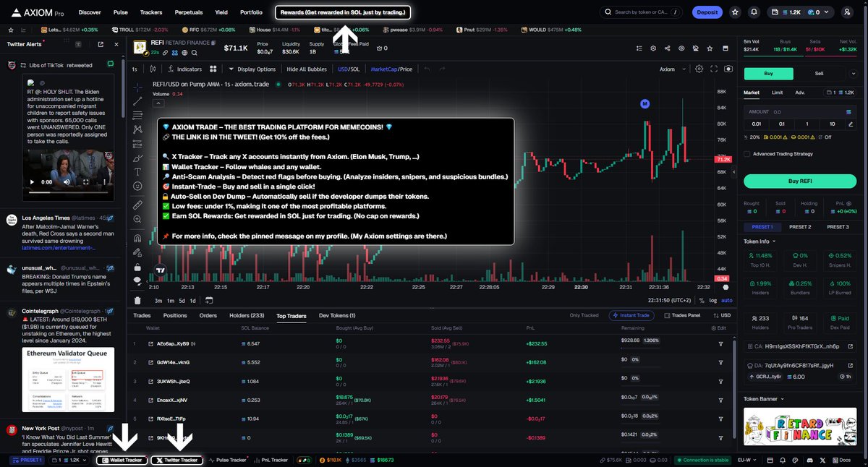Switch MarketCap/Price chart display
868x467 pixels.
click(391, 69)
